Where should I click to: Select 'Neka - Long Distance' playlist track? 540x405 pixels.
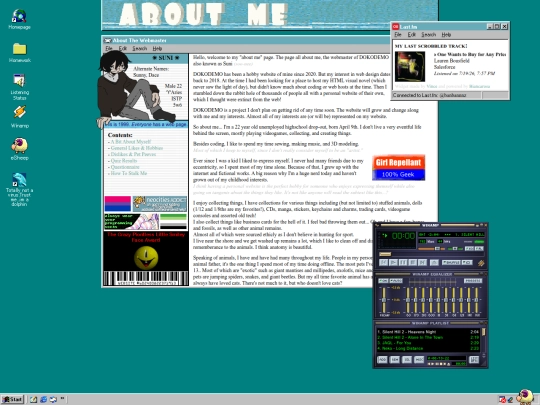428,349
